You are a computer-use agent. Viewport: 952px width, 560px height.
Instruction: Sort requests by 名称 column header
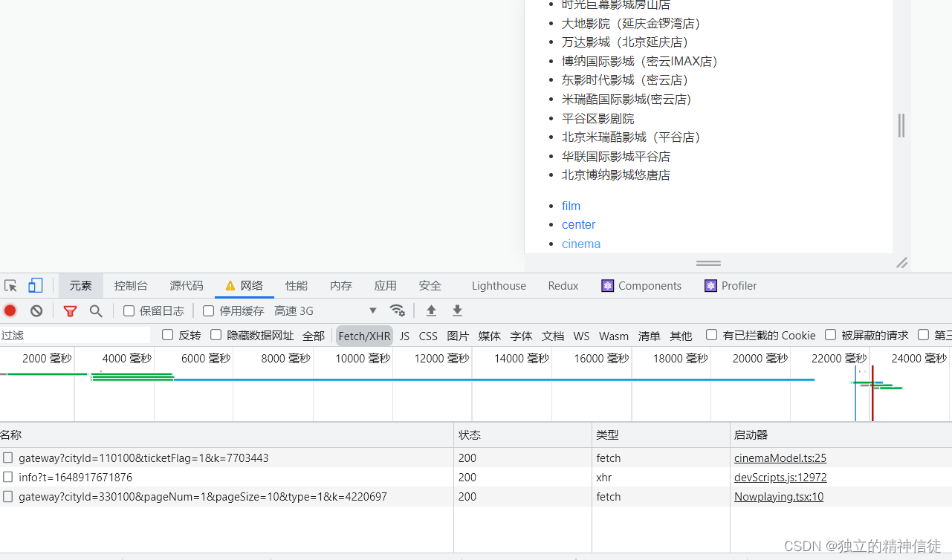227,434
